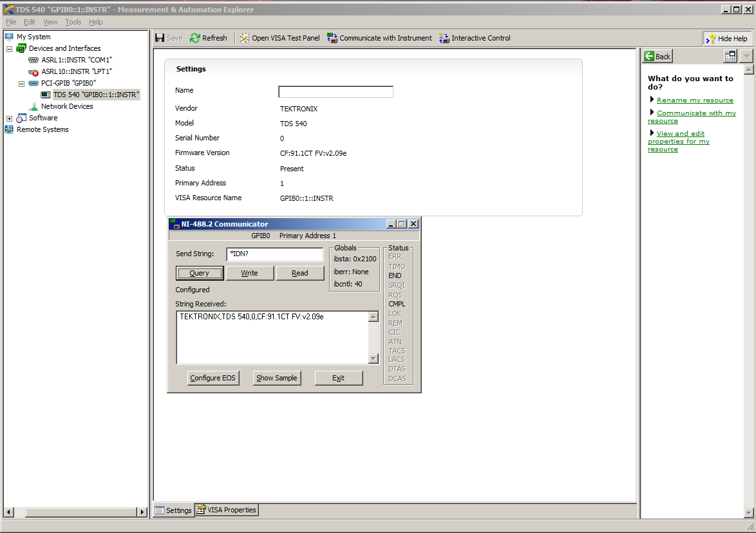Viewport: 756px width, 533px height.
Task: Click the END status indicator
Action: click(395, 276)
